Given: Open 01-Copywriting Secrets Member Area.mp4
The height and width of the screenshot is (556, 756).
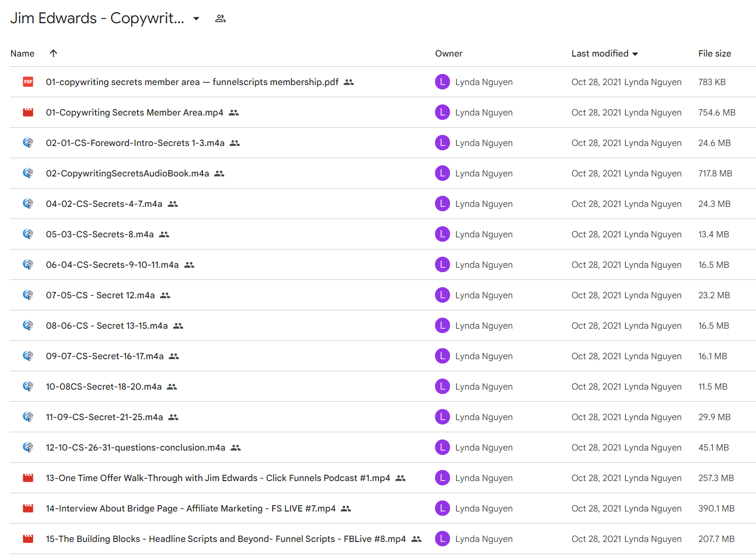Looking at the screenshot, I should (134, 113).
